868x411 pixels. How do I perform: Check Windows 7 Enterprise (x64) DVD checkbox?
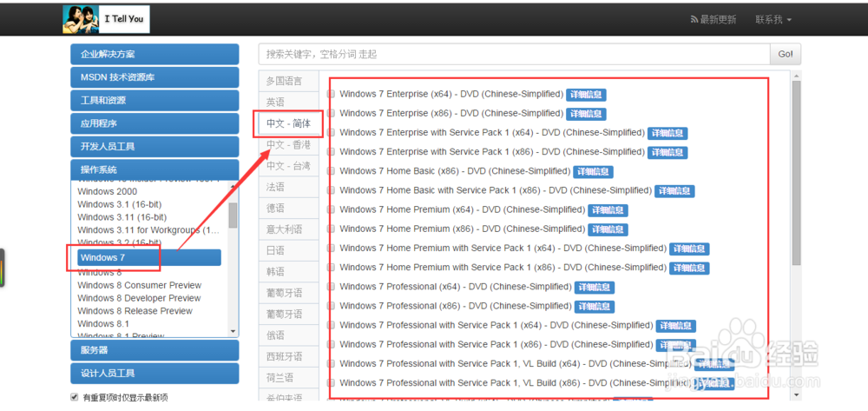tap(331, 94)
